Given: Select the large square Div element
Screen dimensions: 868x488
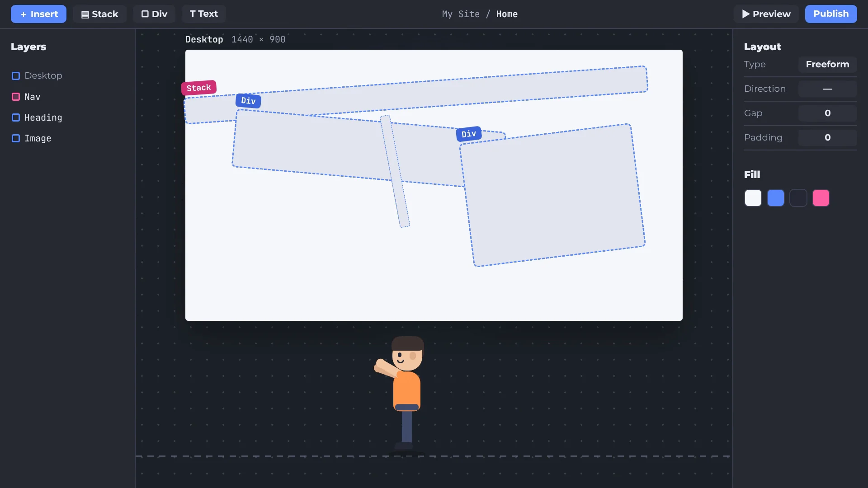Looking at the screenshot, I should (x=552, y=195).
